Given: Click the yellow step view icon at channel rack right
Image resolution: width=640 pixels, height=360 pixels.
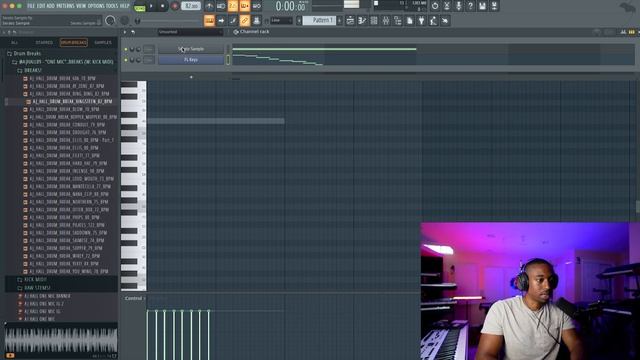Looking at the screenshot, I should click(x=631, y=32).
